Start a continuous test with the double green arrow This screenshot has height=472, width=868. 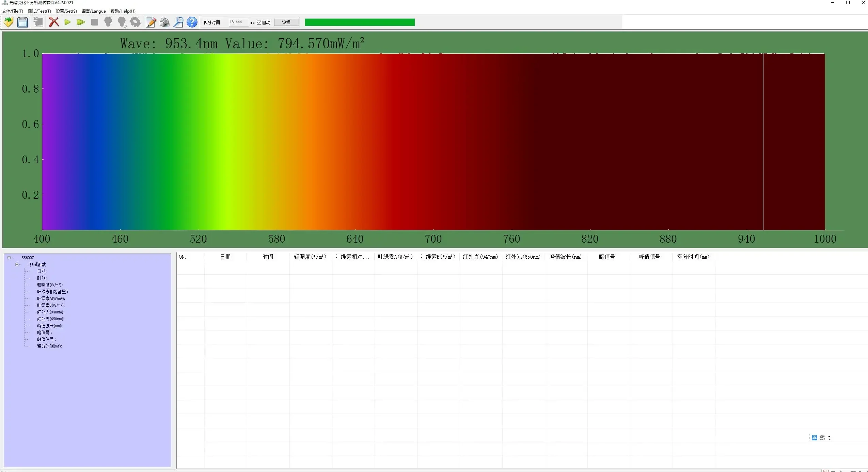[x=81, y=22]
